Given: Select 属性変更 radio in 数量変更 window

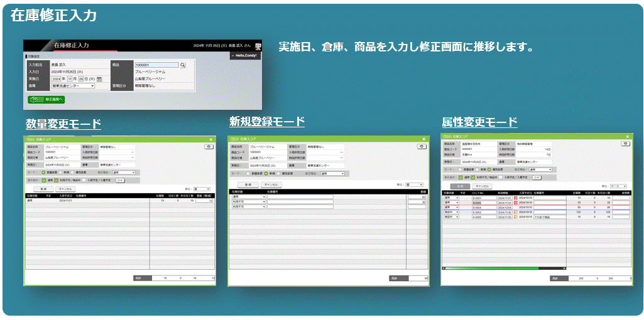Looking at the screenshot, I should click(x=72, y=173).
